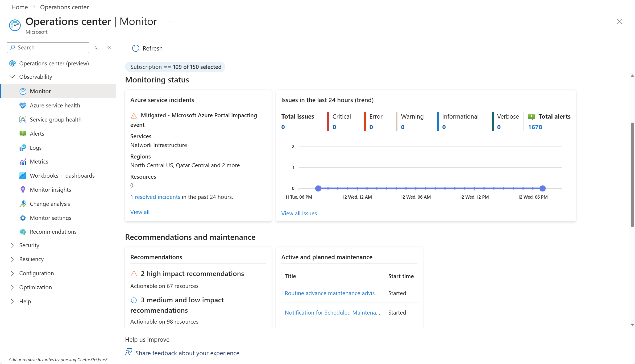Image resolution: width=635 pixels, height=364 pixels.
Task: Open Logs from the sidebar
Action: [x=35, y=148]
